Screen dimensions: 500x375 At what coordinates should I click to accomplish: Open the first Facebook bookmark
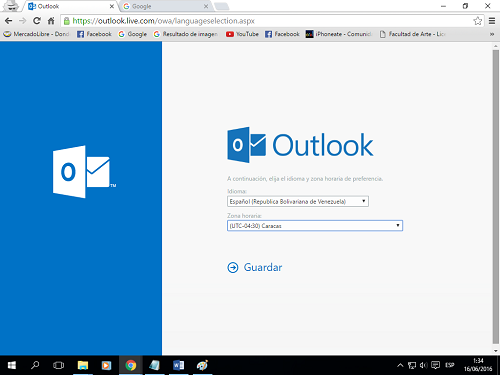(x=94, y=34)
